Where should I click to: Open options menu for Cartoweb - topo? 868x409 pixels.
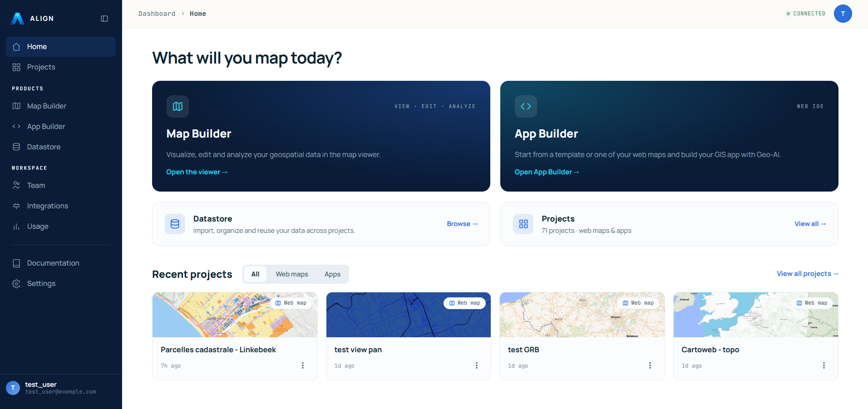tap(824, 365)
